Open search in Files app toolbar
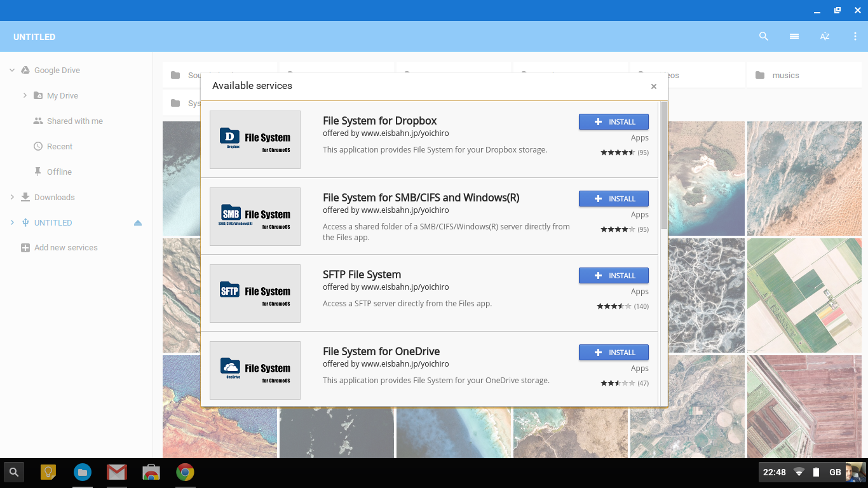This screenshot has width=868, height=488. click(x=764, y=37)
